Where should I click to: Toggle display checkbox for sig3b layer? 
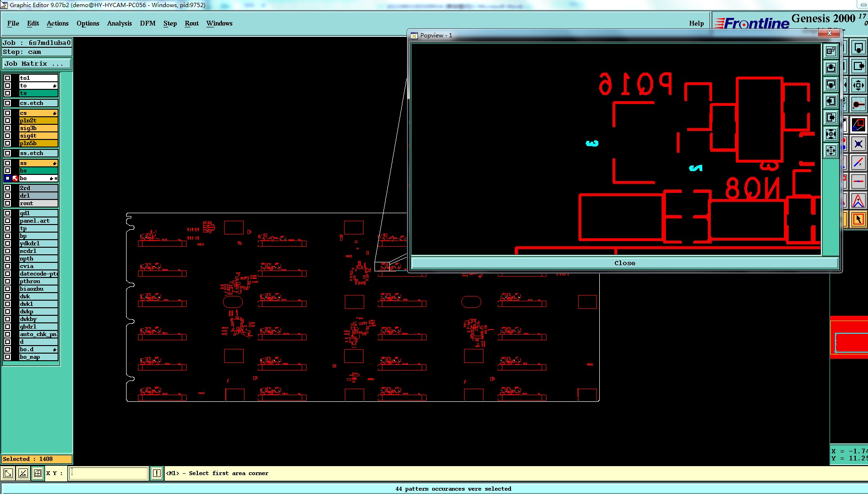pyautogui.click(x=8, y=128)
